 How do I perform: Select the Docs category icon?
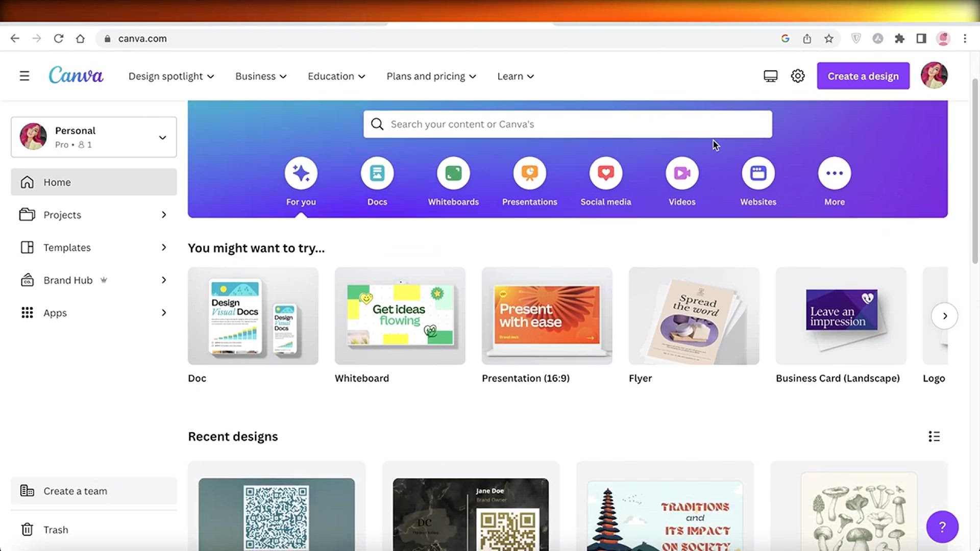click(x=377, y=173)
